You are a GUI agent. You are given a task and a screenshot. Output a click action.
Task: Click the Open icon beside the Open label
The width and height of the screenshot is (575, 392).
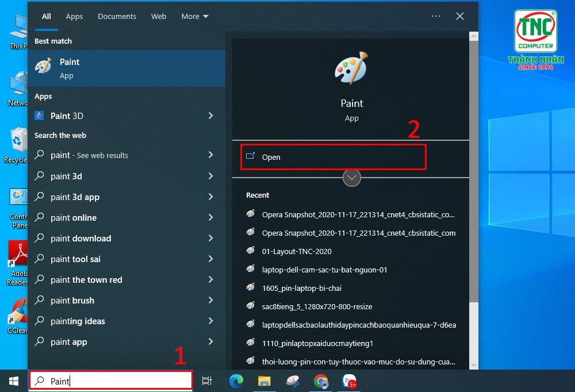[251, 156]
